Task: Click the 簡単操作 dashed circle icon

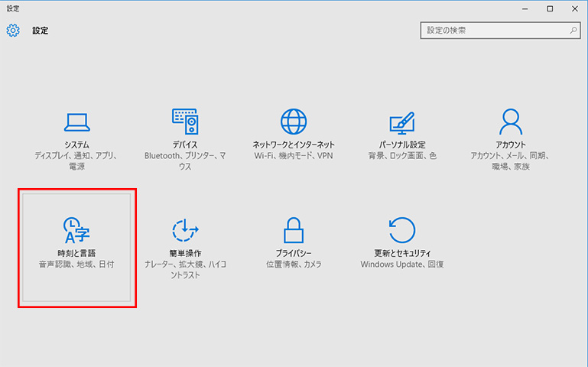Action: click(185, 229)
